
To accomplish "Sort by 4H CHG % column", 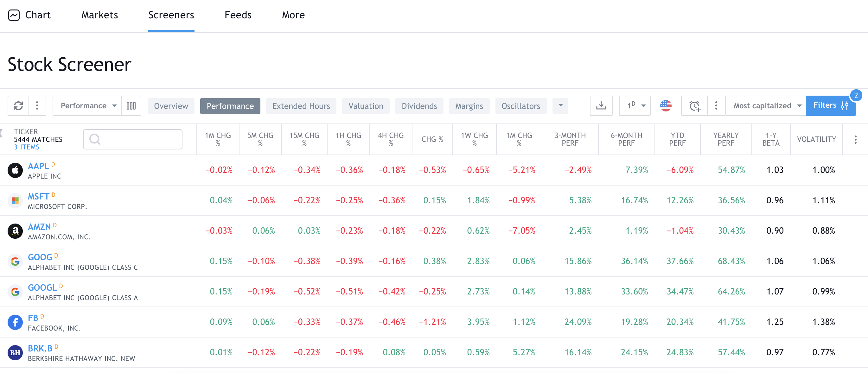I will (391, 140).
